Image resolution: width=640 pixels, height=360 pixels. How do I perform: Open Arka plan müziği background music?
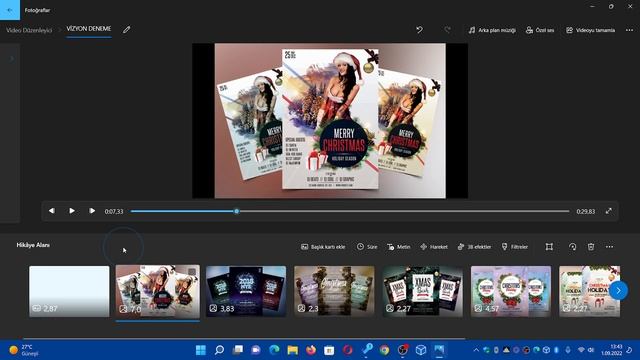coord(492,30)
